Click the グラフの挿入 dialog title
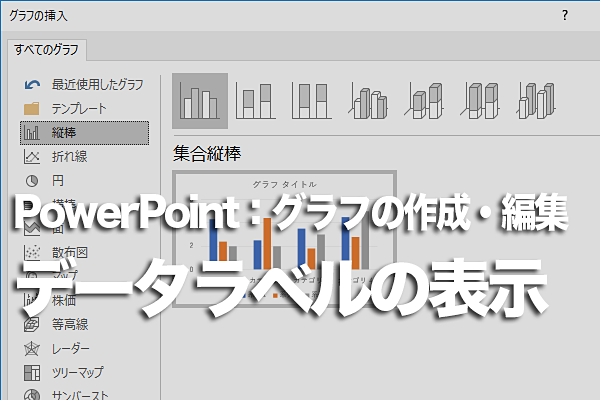600x400 pixels. click(x=38, y=16)
